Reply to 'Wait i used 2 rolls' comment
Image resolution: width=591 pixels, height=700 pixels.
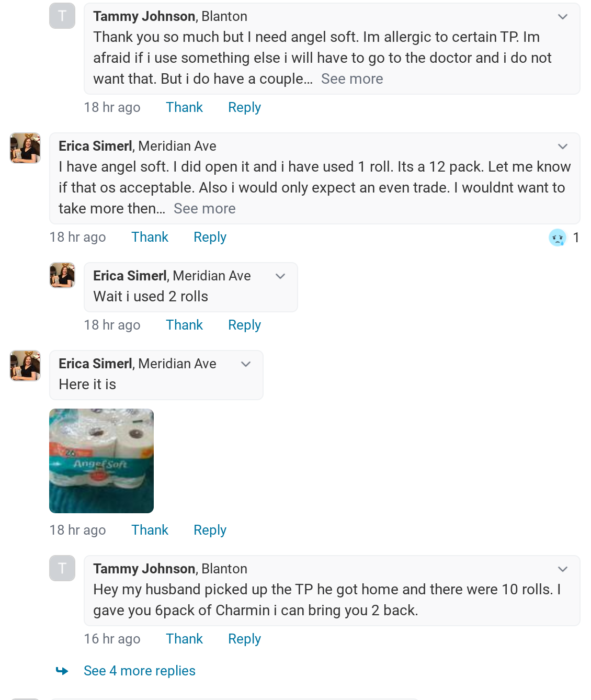(244, 325)
